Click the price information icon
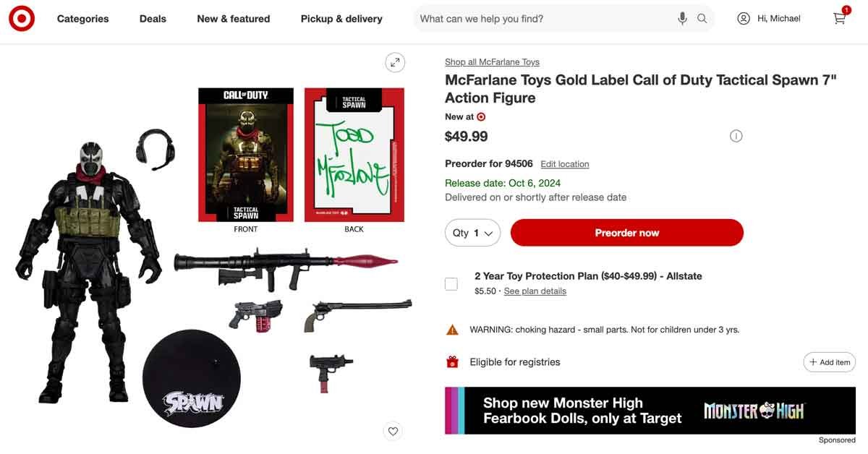This screenshot has height=454, width=868. [736, 136]
